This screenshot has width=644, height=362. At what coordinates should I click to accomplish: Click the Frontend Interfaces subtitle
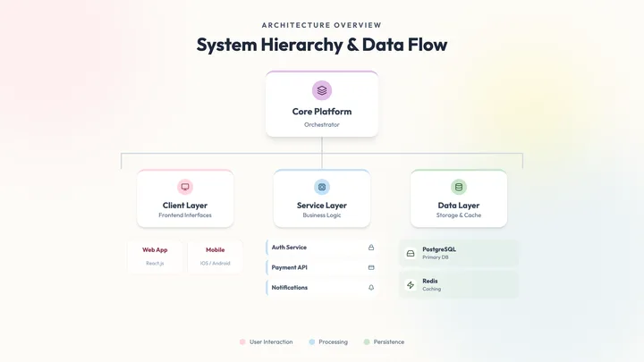(x=185, y=215)
